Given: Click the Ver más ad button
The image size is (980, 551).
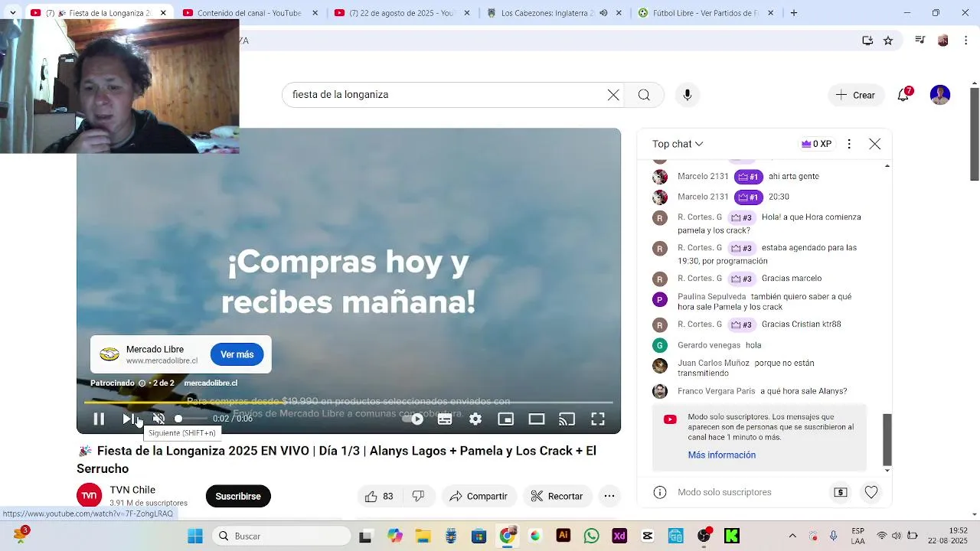Looking at the screenshot, I should coord(237,354).
